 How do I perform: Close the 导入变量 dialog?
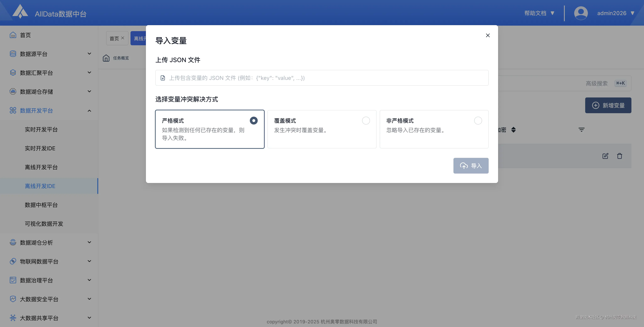[x=488, y=35]
